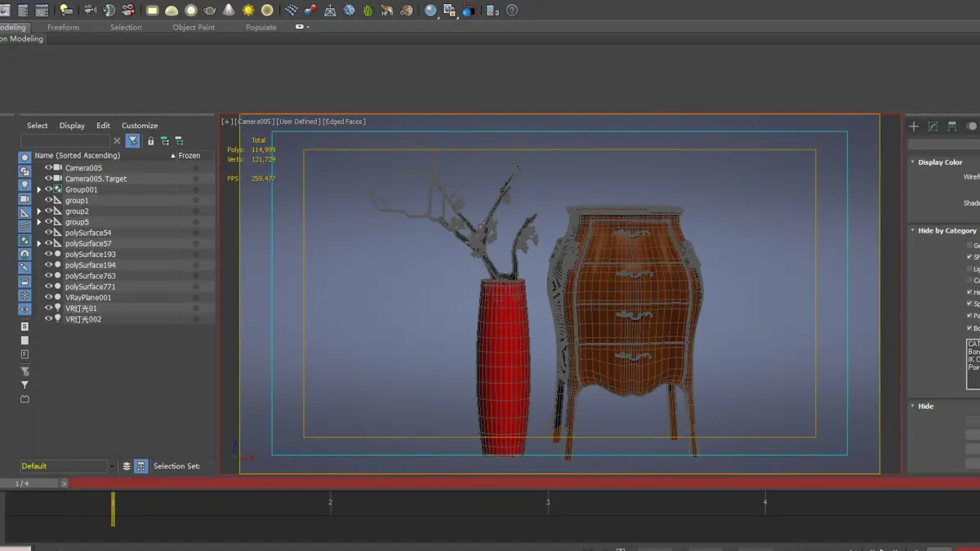
Task: Click the teapot primitive icon in toolbar
Action: point(210,11)
